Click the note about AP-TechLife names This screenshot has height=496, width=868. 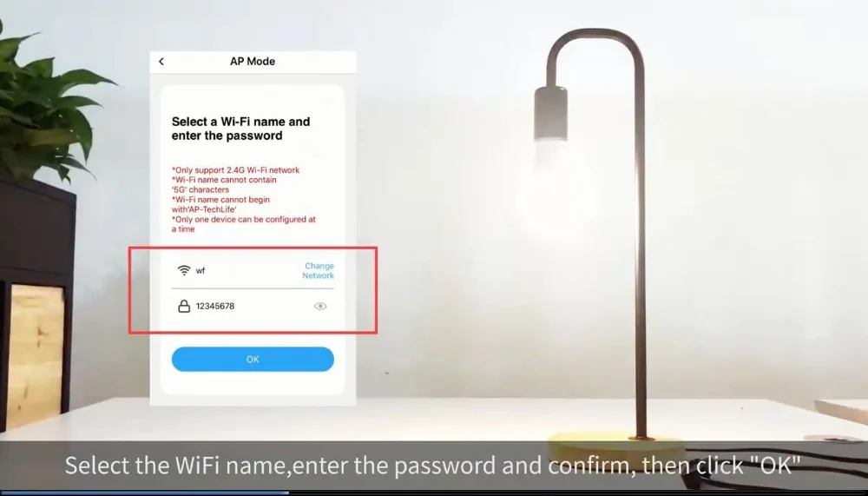(x=220, y=204)
